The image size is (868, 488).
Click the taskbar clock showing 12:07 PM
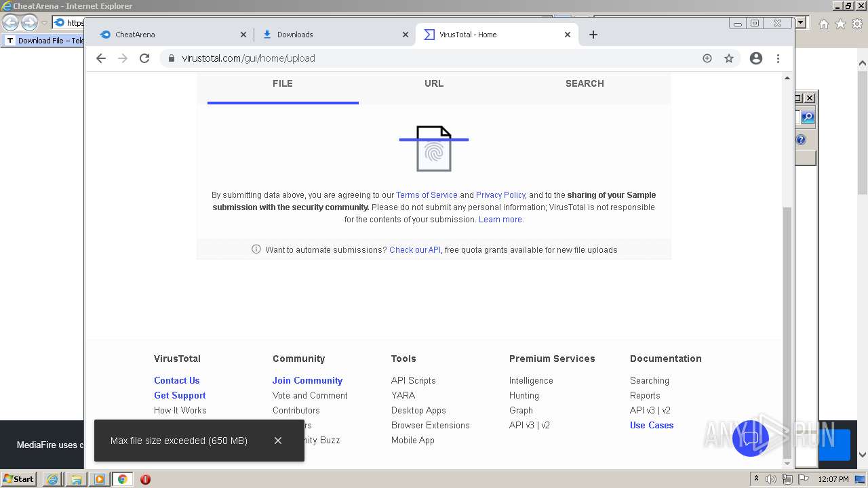click(833, 479)
